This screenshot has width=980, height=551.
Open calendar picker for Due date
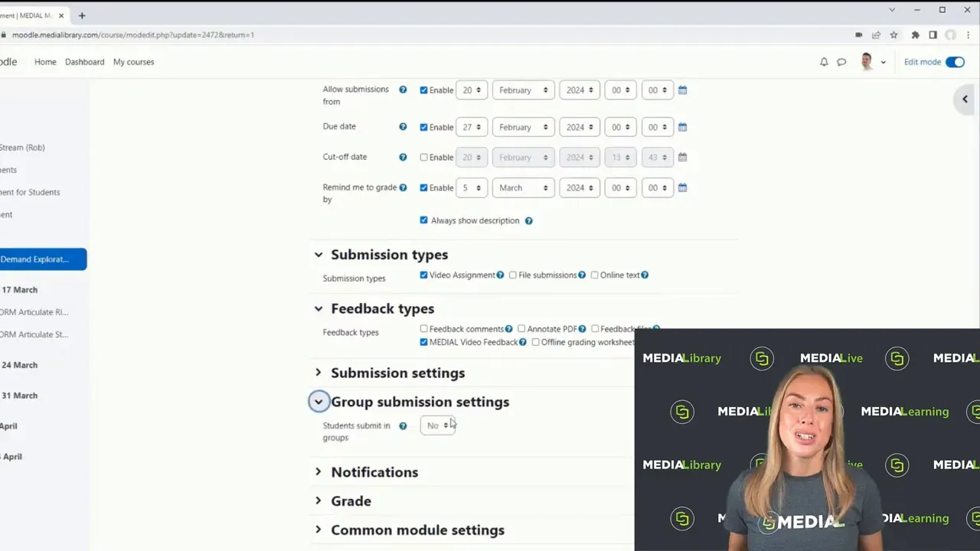682,127
